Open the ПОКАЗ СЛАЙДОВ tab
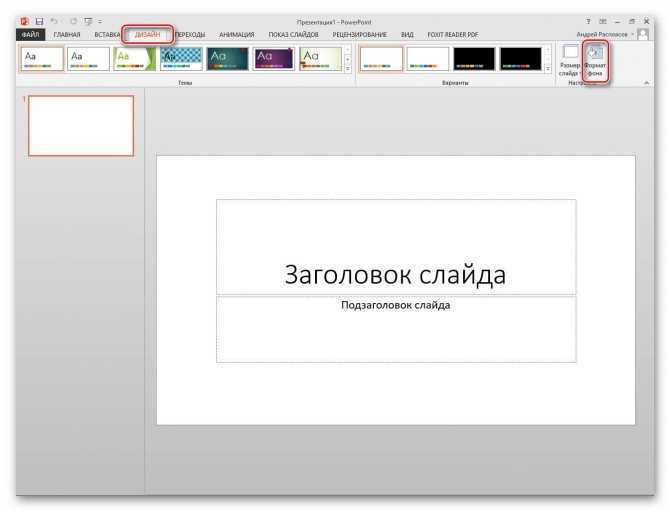The height and width of the screenshot is (512, 670). [x=294, y=35]
